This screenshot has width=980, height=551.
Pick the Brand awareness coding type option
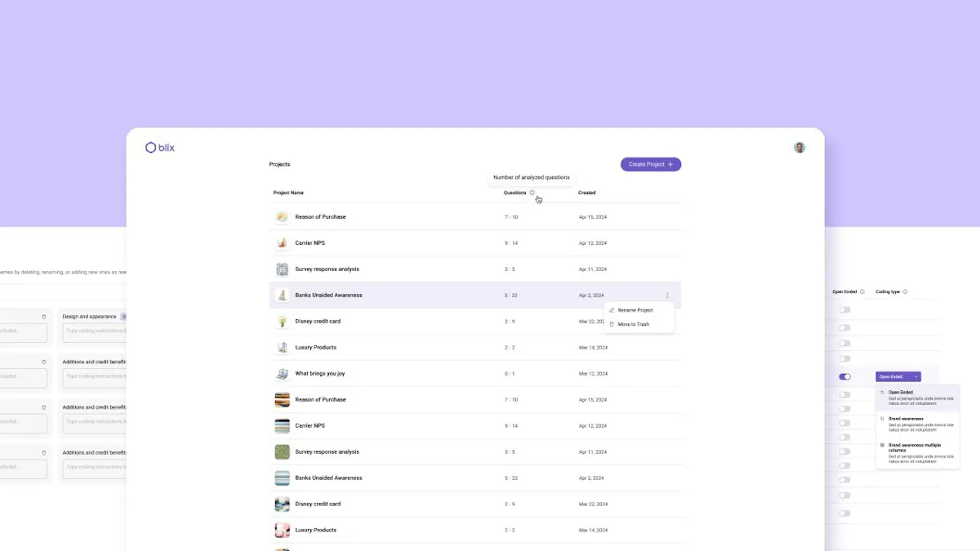tap(917, 424)
